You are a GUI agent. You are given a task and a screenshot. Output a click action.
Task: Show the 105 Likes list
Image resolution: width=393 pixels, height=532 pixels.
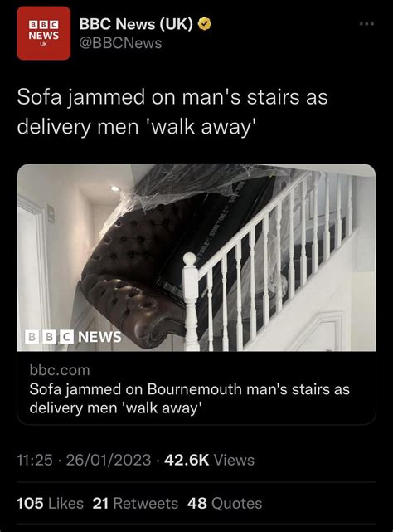click(x=51, y=504)
